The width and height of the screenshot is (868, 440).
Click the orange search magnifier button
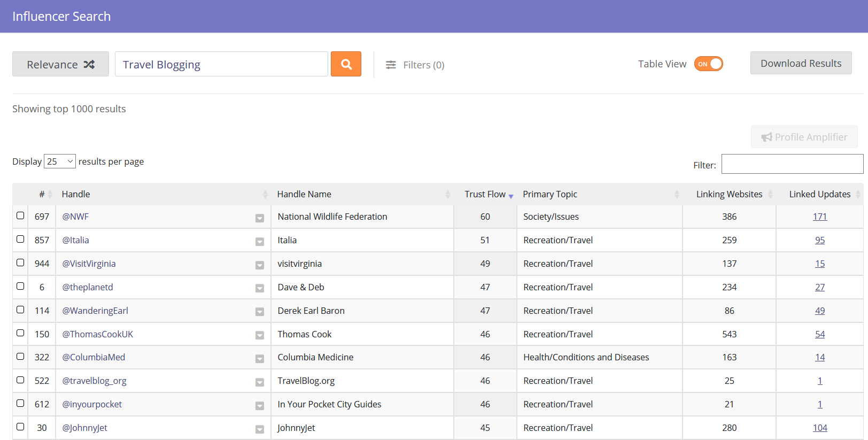tap(346, 64)
